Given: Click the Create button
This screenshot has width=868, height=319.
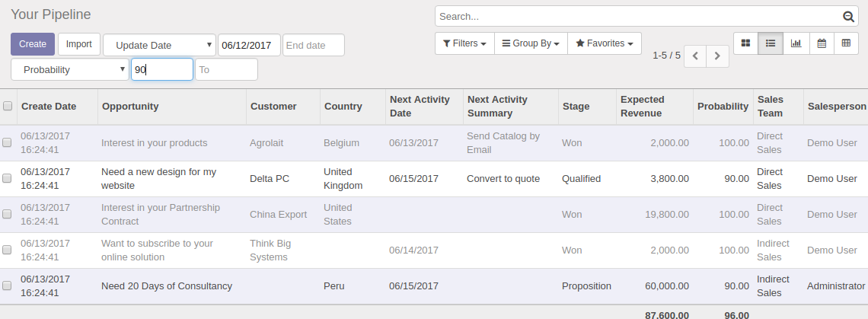Looking at the screenshot, I should [x=33, y=44].
